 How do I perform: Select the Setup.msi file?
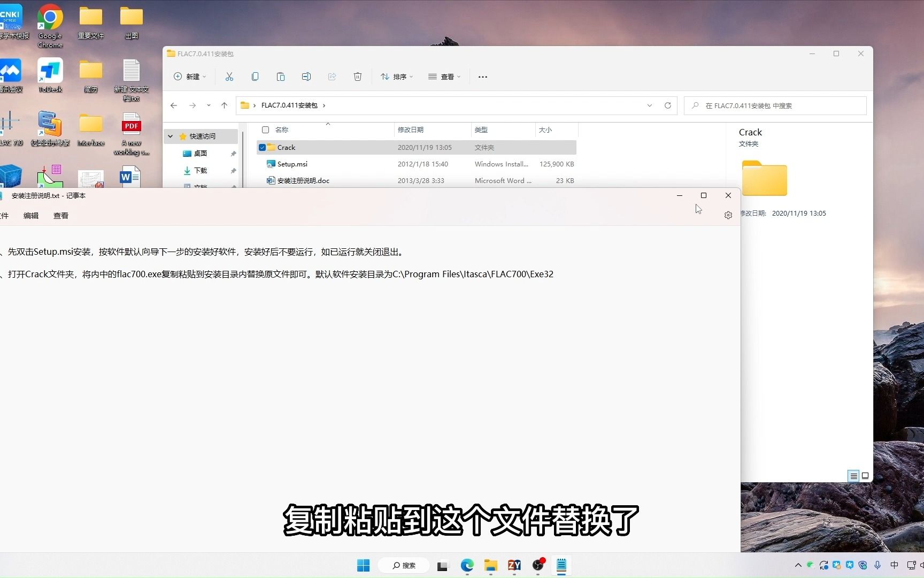point(417,164)
